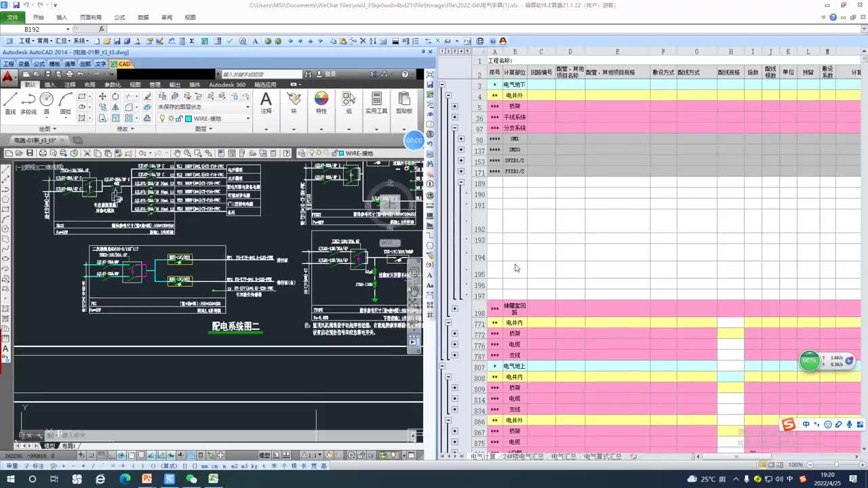The height and width of the screenshot is (488, 868).
Task: Open the AutoCAD Properties (特性) color wheel panel
Action: click(x=321, y=103)
